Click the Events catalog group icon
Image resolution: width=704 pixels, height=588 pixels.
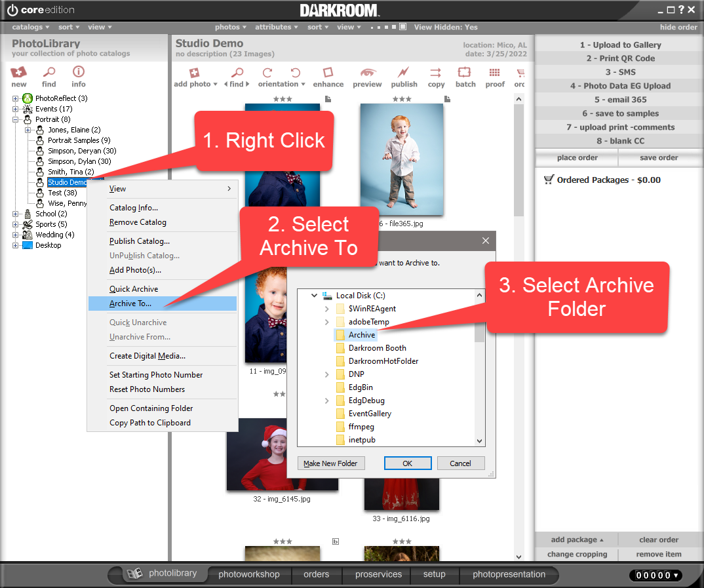[28, 109]
